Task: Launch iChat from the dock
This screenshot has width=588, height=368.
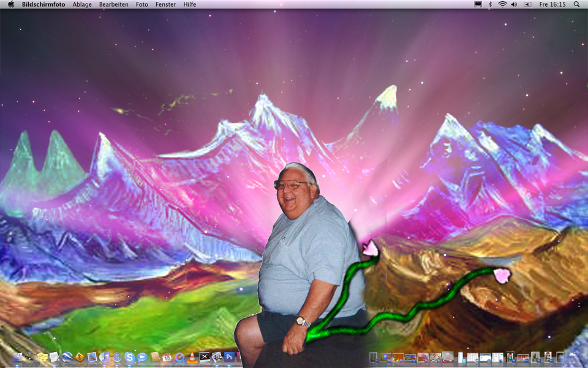Action: point(142,357)
